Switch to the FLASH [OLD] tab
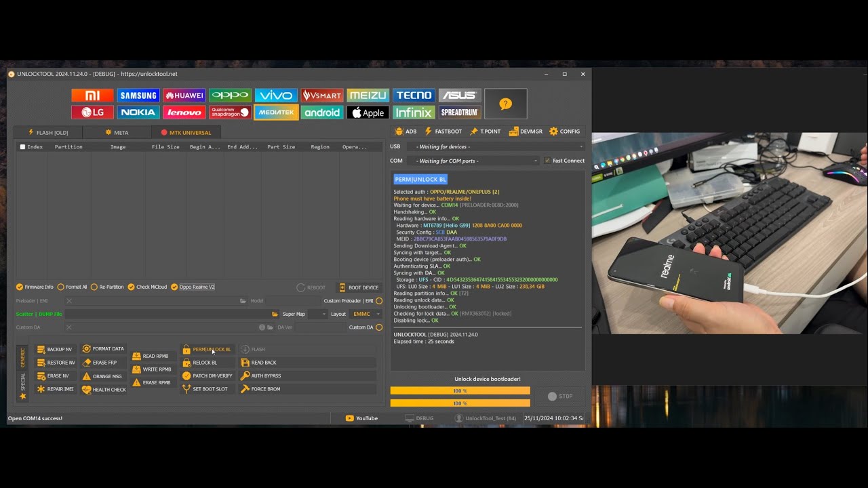868x488 pixels. (48, 132)
